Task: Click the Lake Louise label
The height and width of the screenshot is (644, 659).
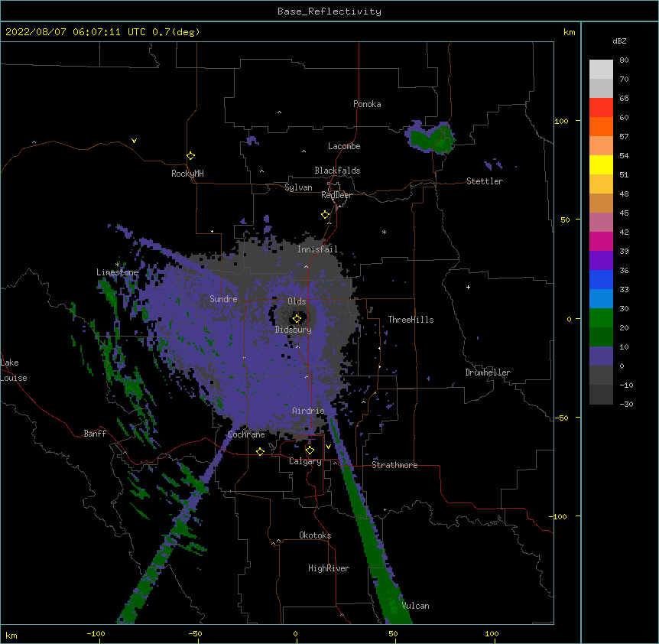Action: (14, 370)
